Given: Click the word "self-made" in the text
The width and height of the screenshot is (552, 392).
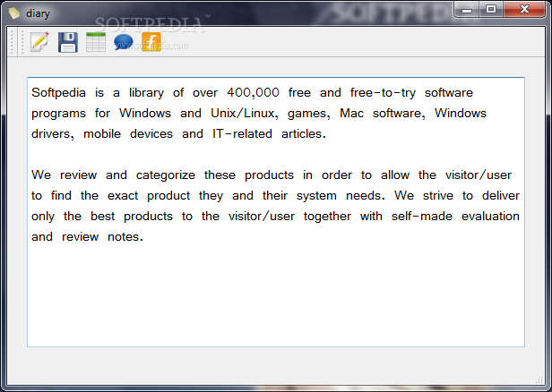Looking at the screenshot, I should 422,217.
